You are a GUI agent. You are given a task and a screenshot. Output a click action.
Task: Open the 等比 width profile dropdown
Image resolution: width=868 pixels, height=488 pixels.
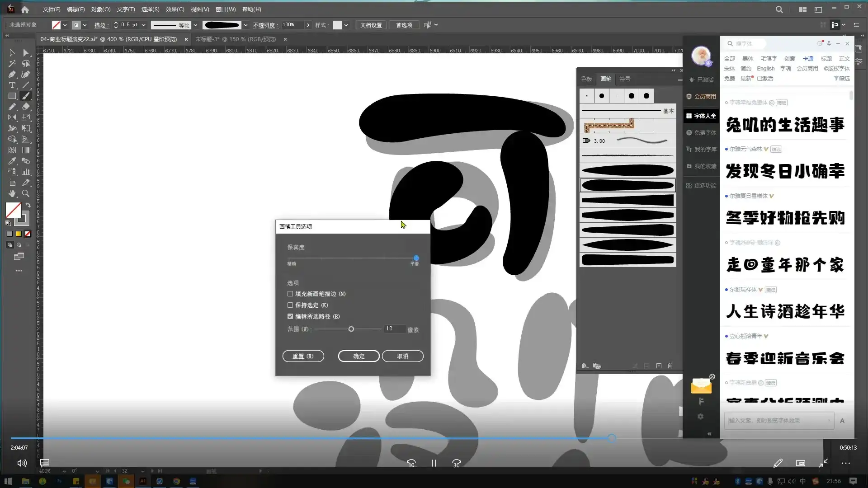[x=195, y=25]
